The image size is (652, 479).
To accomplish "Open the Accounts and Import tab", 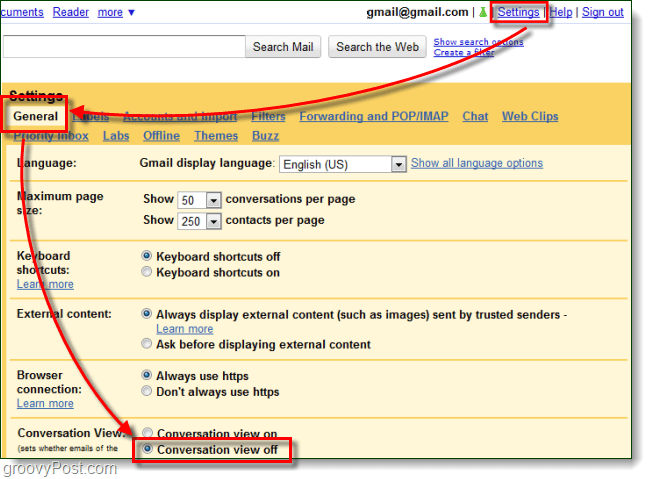I will 180,116.
